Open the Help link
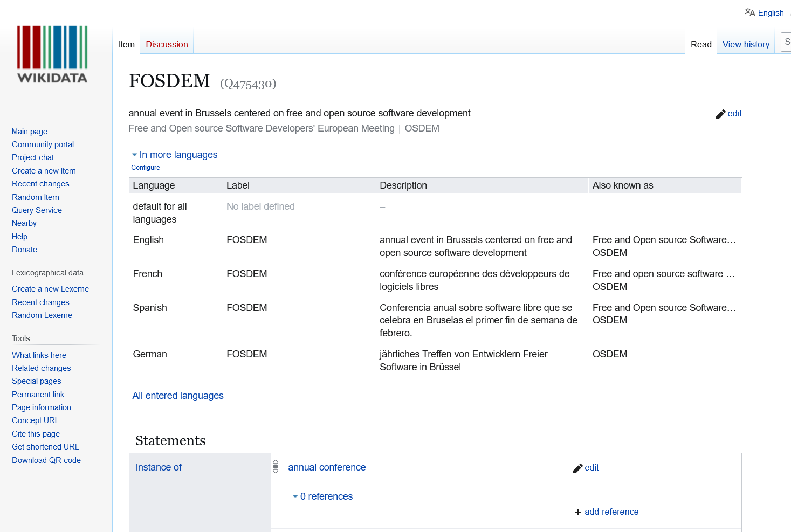791x532 pixels. 19,237
